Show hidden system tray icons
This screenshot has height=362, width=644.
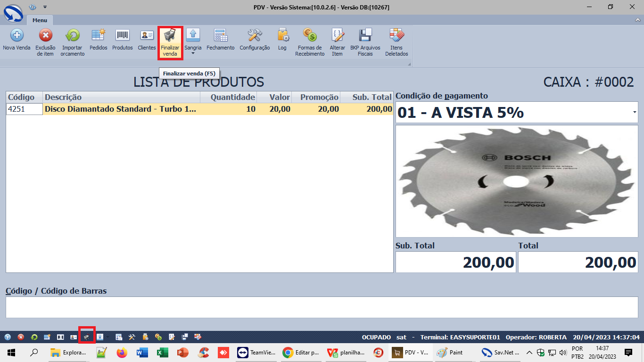click(529, 352)
